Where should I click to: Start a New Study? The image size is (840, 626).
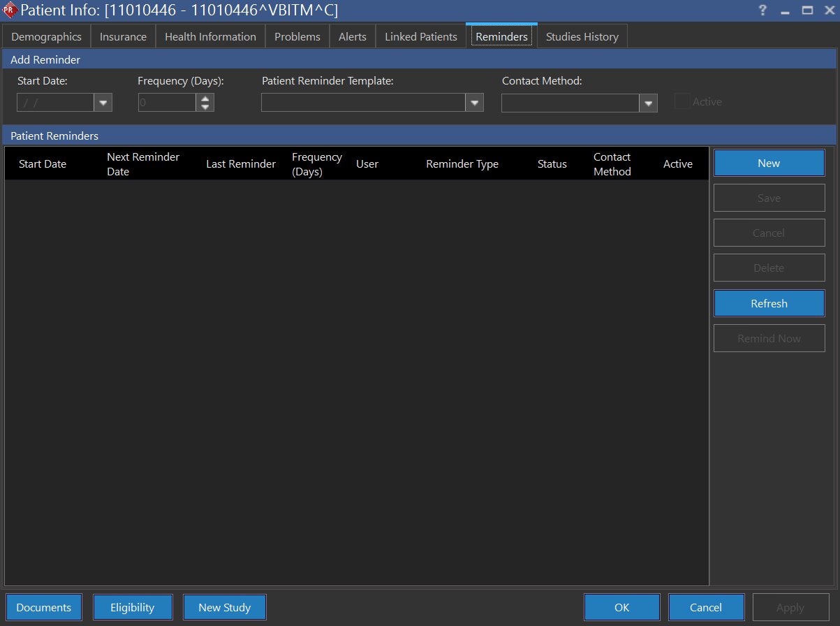coord(224,607)
